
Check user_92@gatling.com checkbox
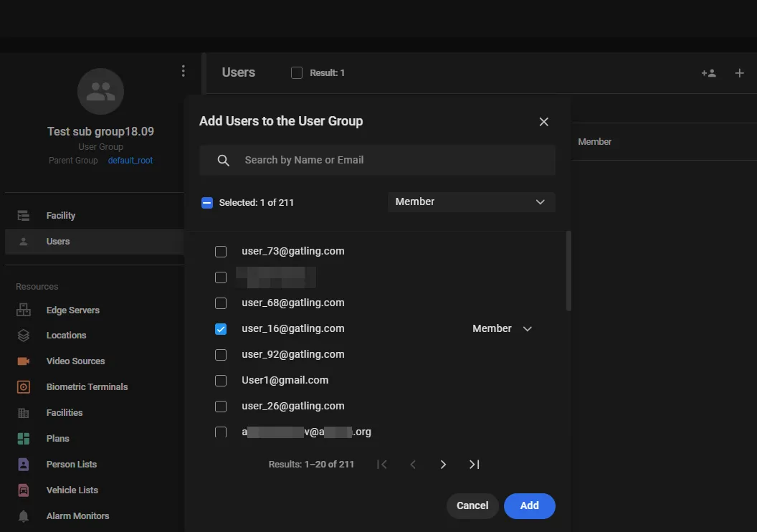(221, 355)
